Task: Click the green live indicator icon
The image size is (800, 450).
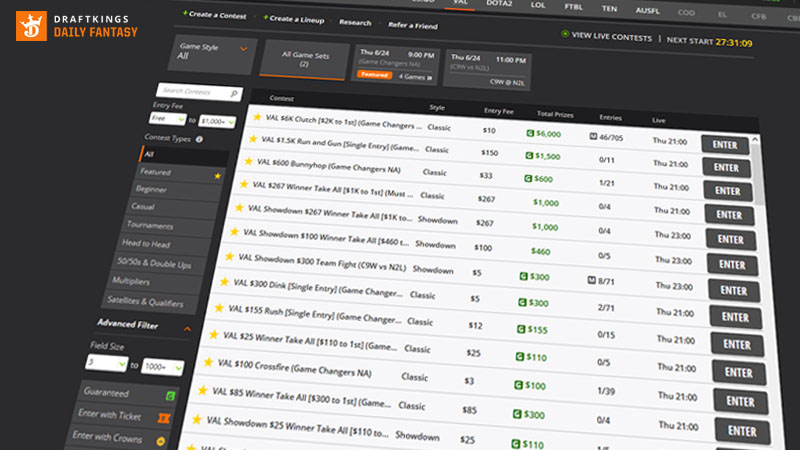Action: tap(565, 34)
